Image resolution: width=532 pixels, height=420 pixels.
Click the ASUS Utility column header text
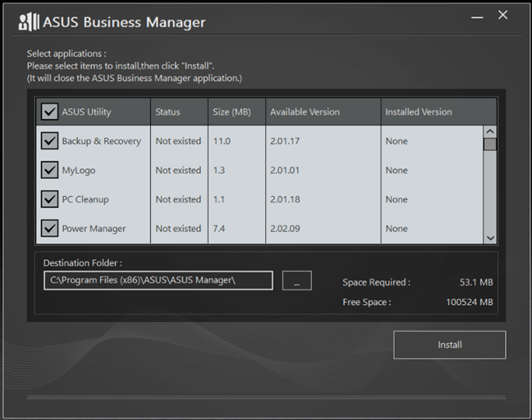click(x=86, y=112)
